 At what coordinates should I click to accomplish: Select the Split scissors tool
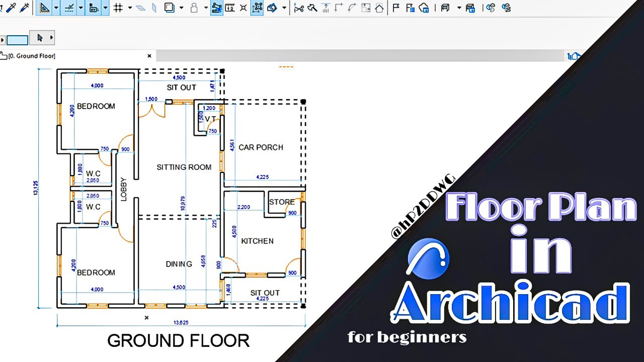point(299,8)
